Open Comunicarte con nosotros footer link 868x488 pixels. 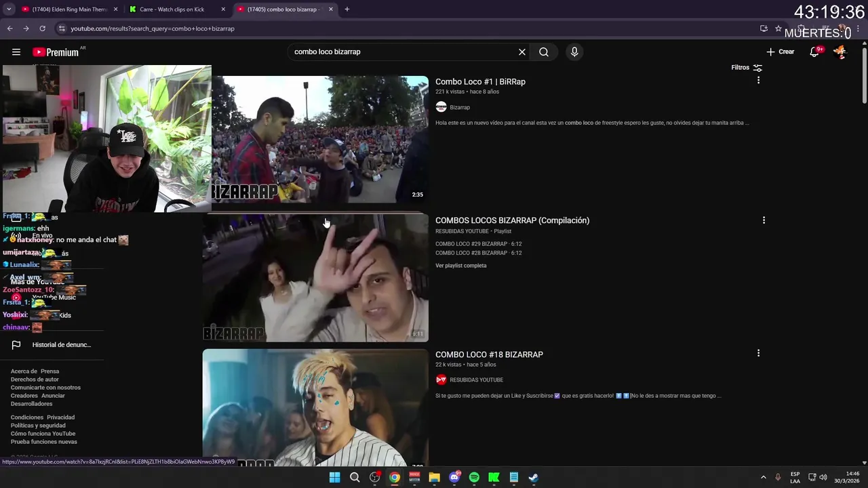point(45,388)
